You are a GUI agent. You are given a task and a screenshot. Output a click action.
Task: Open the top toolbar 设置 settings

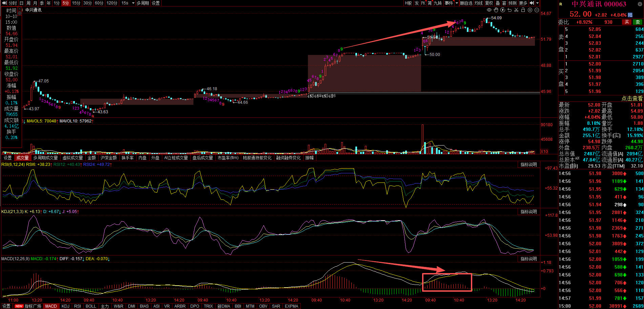(156, 3)
